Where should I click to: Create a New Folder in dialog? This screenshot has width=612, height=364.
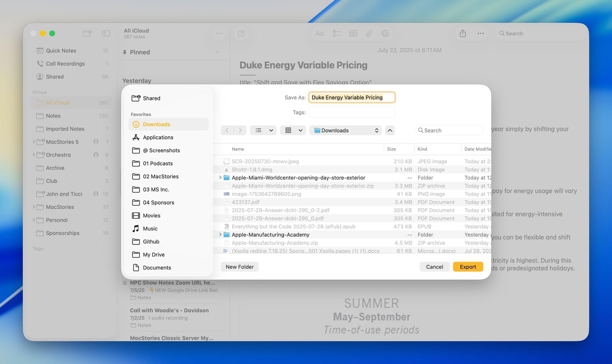pyautogui.click(x=240, y=267)
